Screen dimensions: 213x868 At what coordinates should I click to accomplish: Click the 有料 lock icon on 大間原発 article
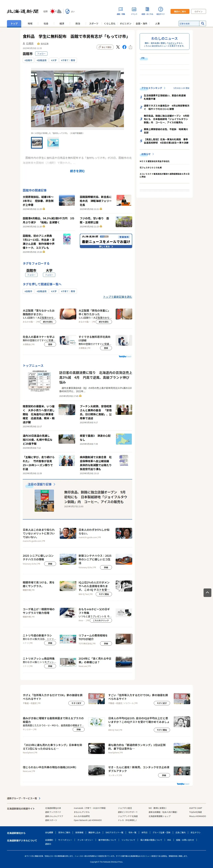44,209
